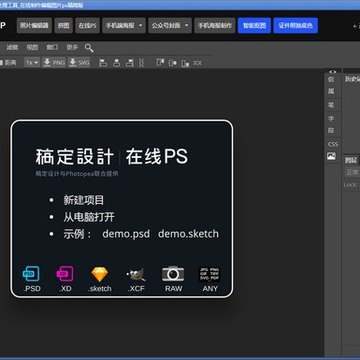Collapse side panels with the <> arrows
The height and width of the screenshot is (360, 360).
(x=332, y=72)
